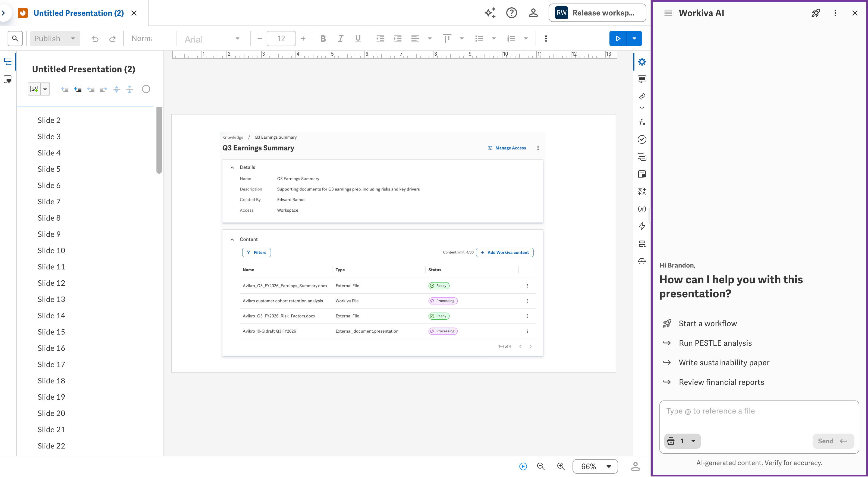Click the rocket icon in Workiva AI header

click(816, 13)
